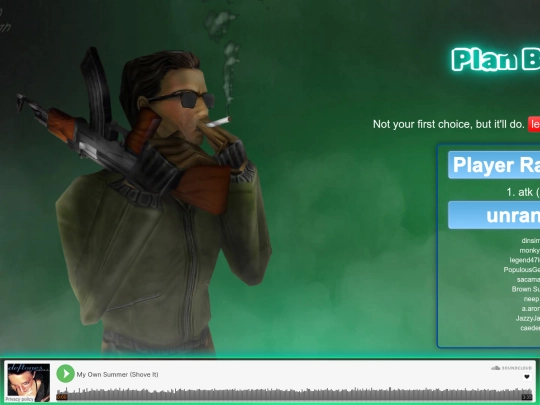
Task: Select player name 'neep'
Action: [x=531, y=299]
